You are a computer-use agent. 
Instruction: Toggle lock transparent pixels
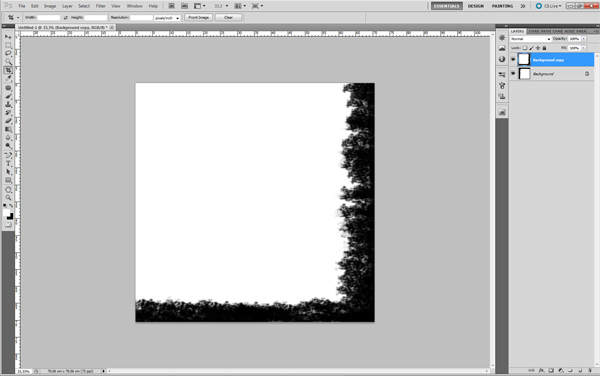click(525, 48)
